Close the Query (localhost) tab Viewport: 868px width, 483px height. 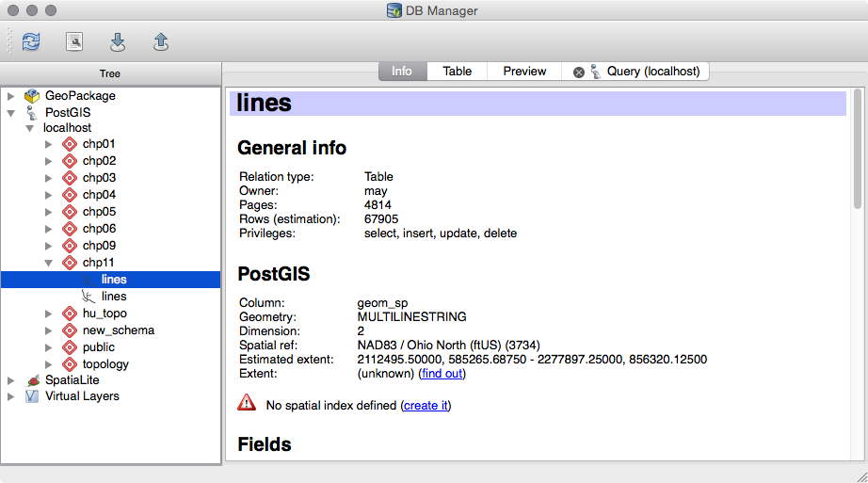[578, 72]
